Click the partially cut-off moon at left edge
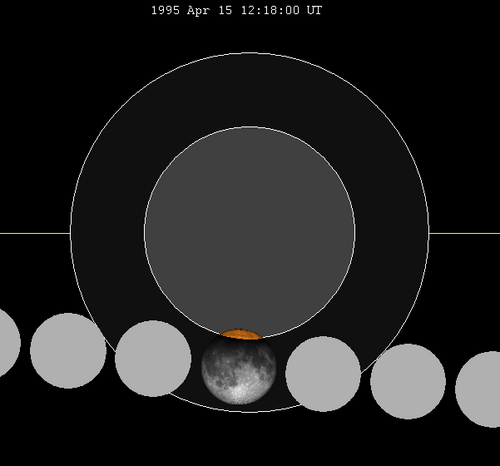The image size is (500, 466). coord(8,343)
